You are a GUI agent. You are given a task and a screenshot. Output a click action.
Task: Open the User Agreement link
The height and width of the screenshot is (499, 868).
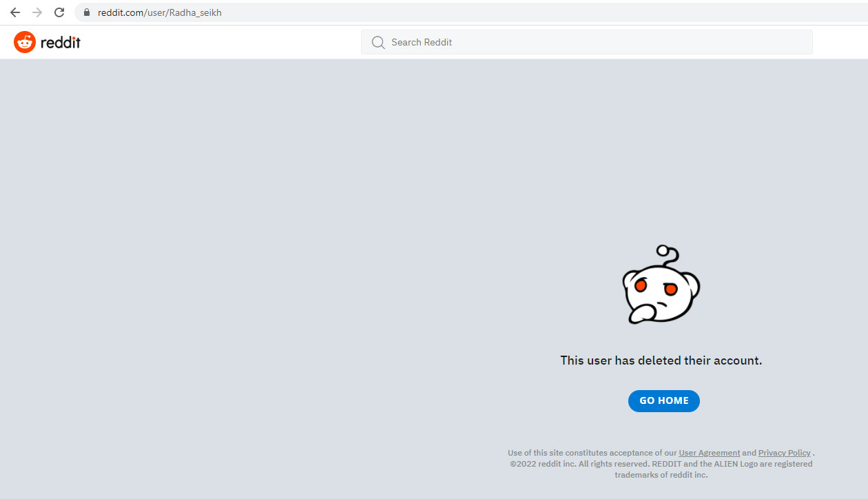pyautogui.click(x=709, y=453)
